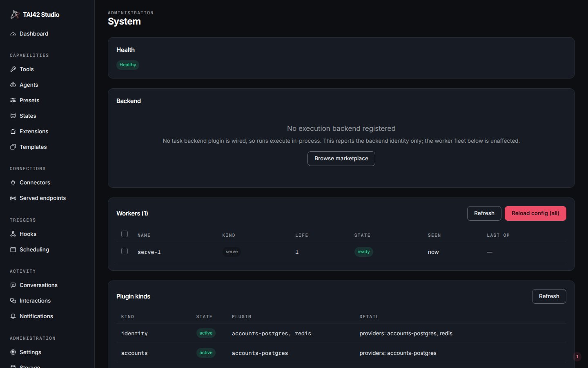The height and width of the screenshot is (368, 588).
Task: Open the Extensions page
Action: [x=47, y=132]
